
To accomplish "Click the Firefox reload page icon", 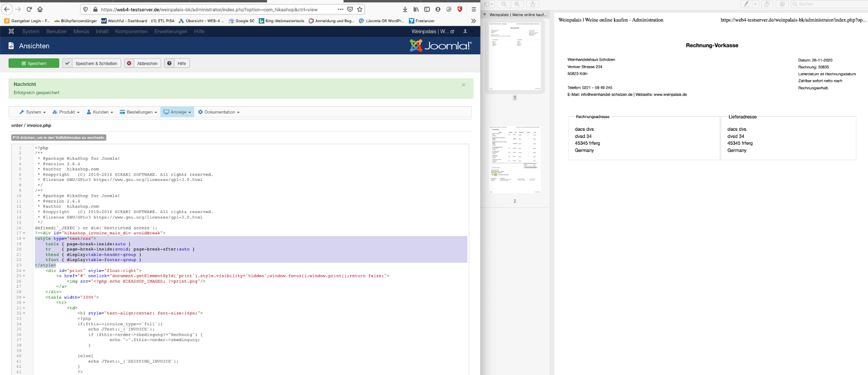I will [x=29, y=9].
